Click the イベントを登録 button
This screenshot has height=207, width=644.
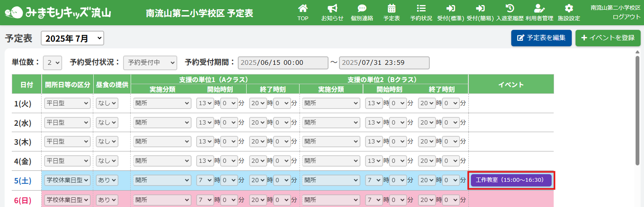click(x=607, y=38)
